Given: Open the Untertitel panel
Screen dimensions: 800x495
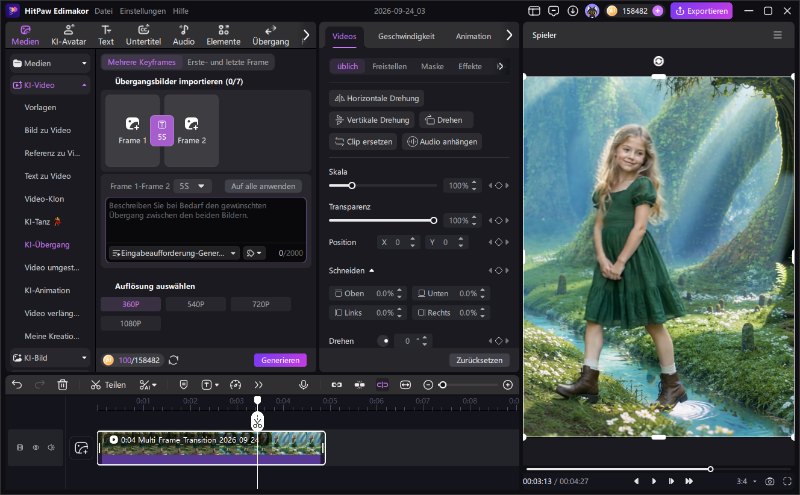Looking at the screenshot, I should point(143,35).
